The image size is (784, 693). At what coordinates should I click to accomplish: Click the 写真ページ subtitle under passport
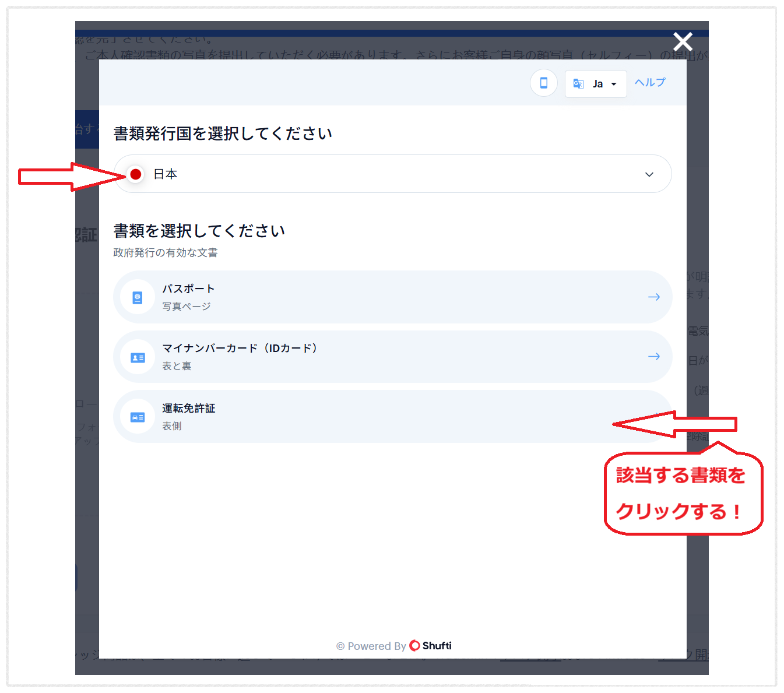pos(187,307)
